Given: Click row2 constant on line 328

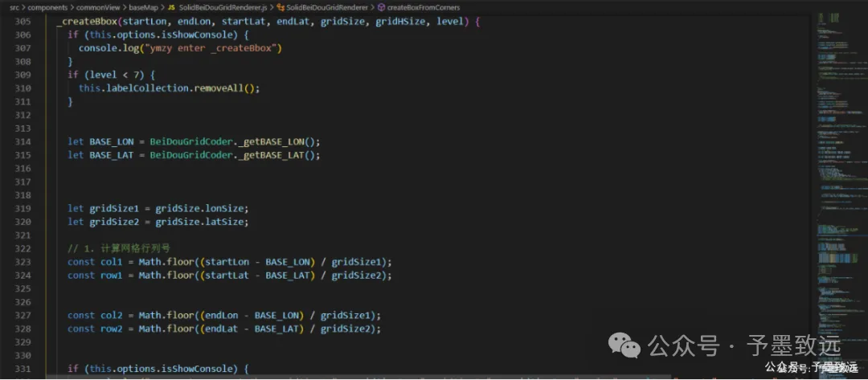Looking at the screenshot, I should (111, 329).
